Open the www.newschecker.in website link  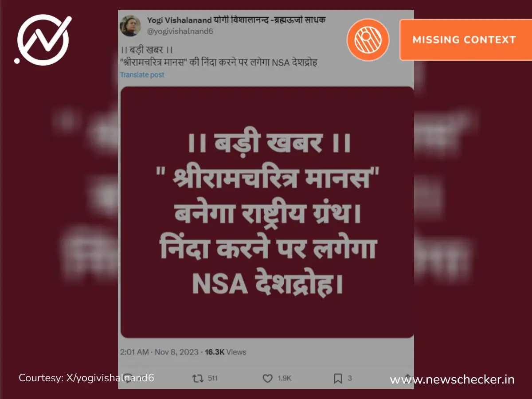pos(452,379)
